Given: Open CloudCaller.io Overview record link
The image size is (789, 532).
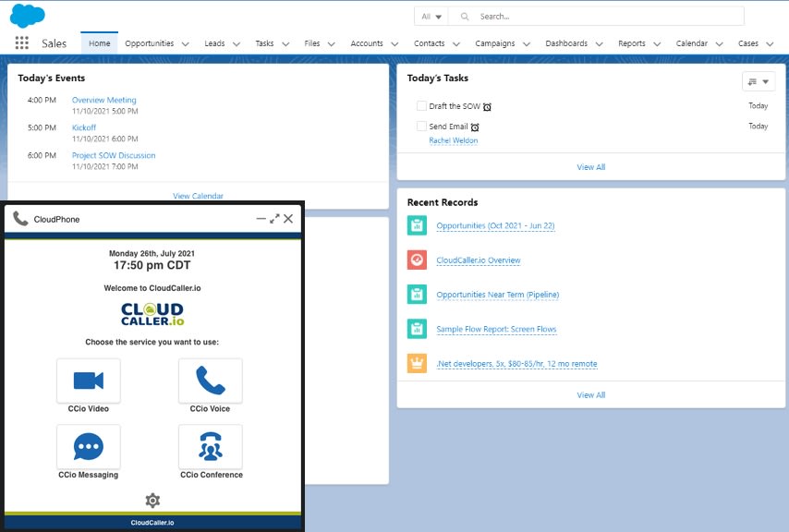Looking at the screenshot, I should (479, 260).
